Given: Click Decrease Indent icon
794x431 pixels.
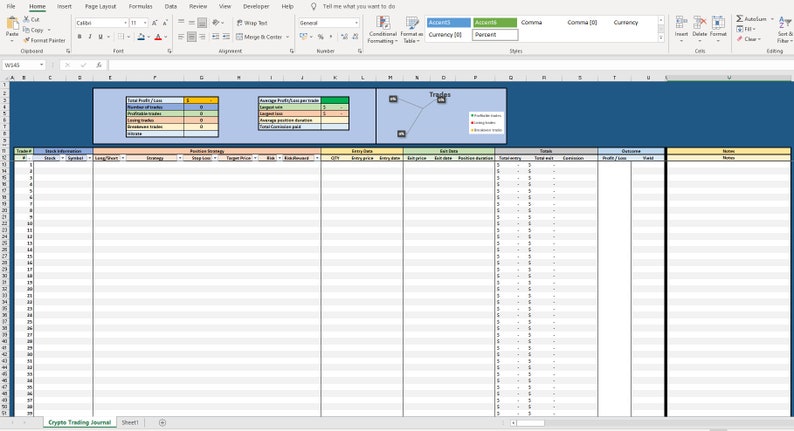Looking at the screenshot, I should coord(216,36).
